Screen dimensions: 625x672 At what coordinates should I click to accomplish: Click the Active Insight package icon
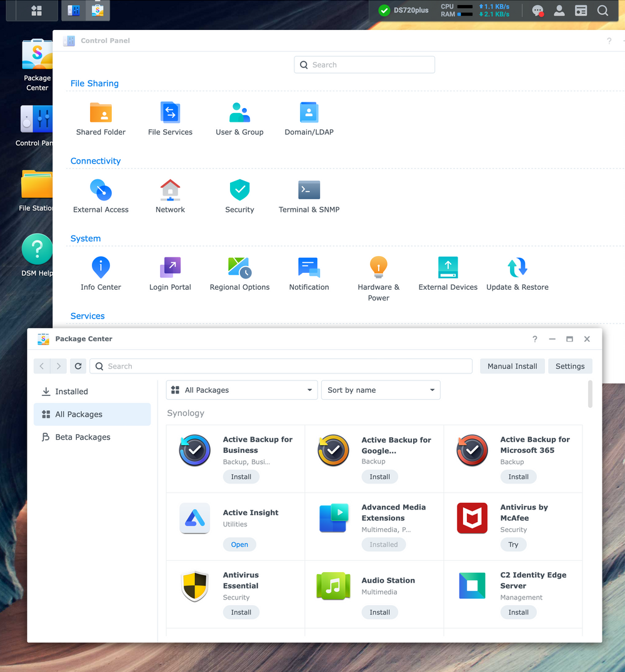point(195,518)
